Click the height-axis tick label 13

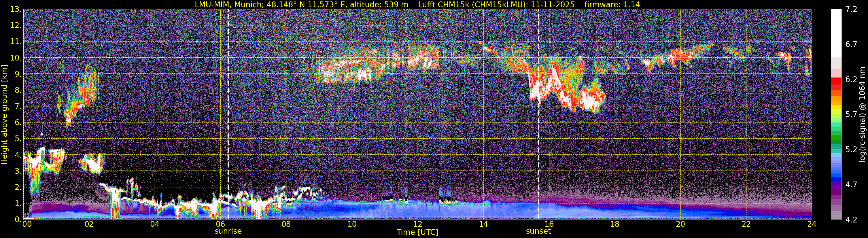coord(16,10)
